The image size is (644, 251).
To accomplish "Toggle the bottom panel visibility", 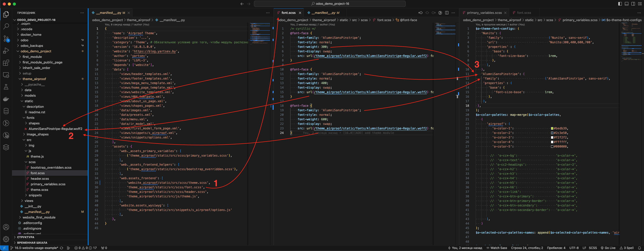I will click(x=627, y=4).
